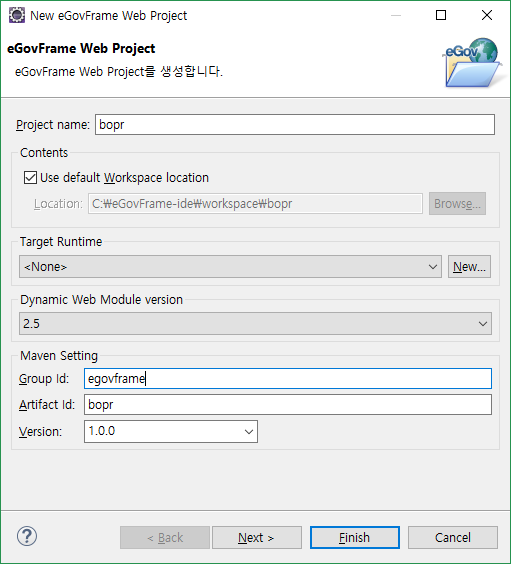511x564 pixels.
Task: Click the Location path field
Action: [x=255, y=204]
